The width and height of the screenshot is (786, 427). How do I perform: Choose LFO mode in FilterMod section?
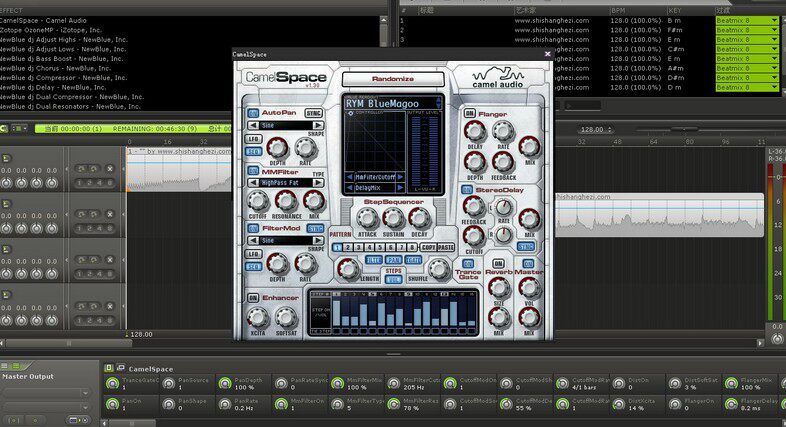[253, 254]
